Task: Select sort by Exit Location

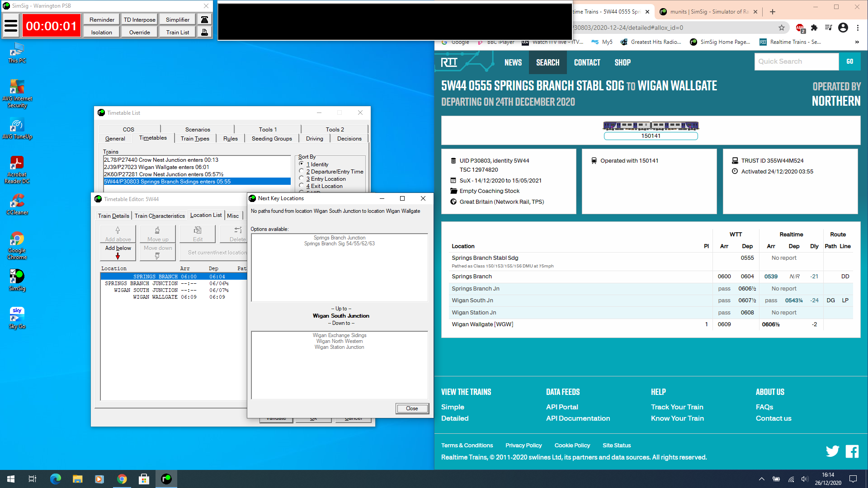Action: [x=321, y=186]
